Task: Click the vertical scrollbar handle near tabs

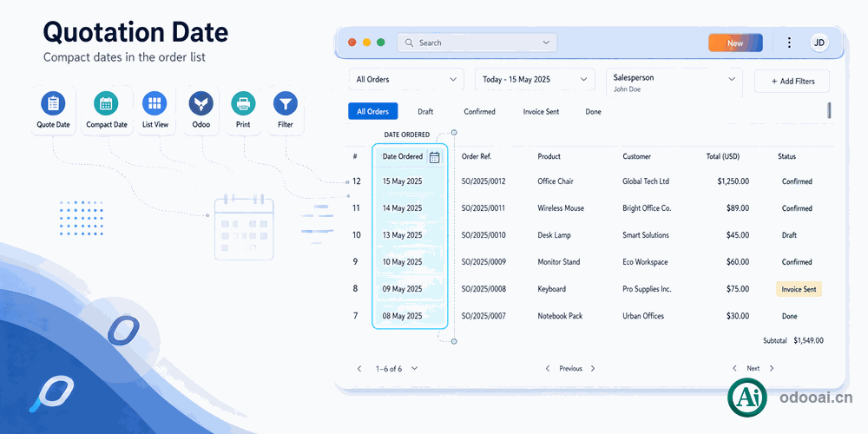Action: point(829,110)
